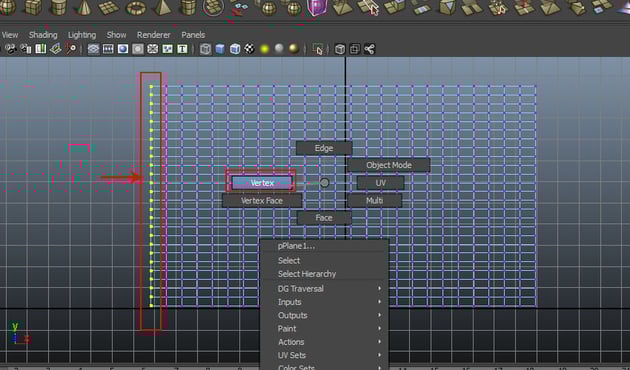Choose Vertex in the marking menu
This screenshot has height=370, width=630.
[262, 183]
